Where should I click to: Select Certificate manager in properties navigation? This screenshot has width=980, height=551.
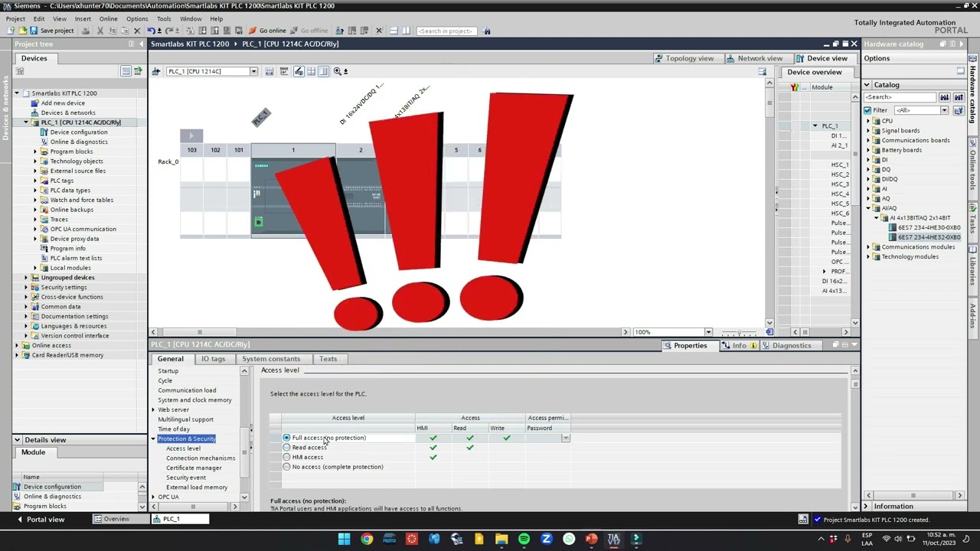point(194,468)
